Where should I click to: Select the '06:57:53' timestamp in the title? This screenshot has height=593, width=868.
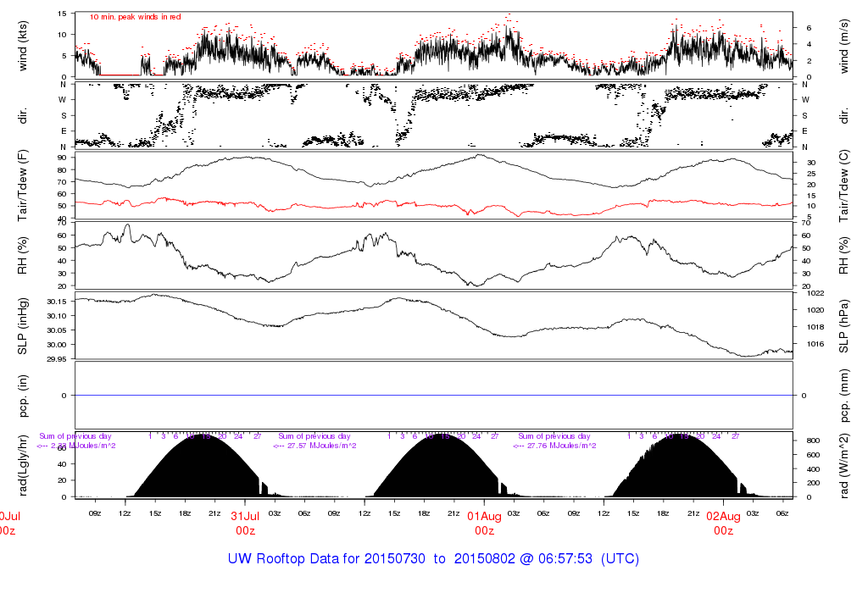point(565,559)
